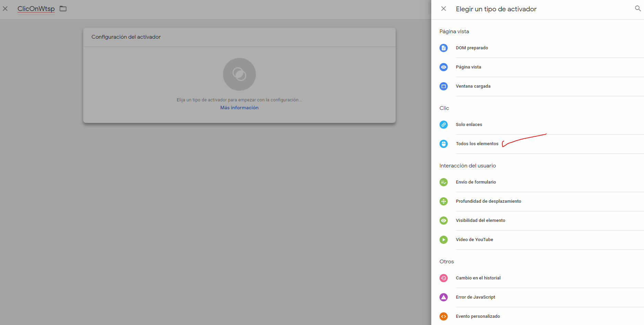Select the Todos los elementos mouse icon
This screenshot has height=325, width=644.
[444, 144]
